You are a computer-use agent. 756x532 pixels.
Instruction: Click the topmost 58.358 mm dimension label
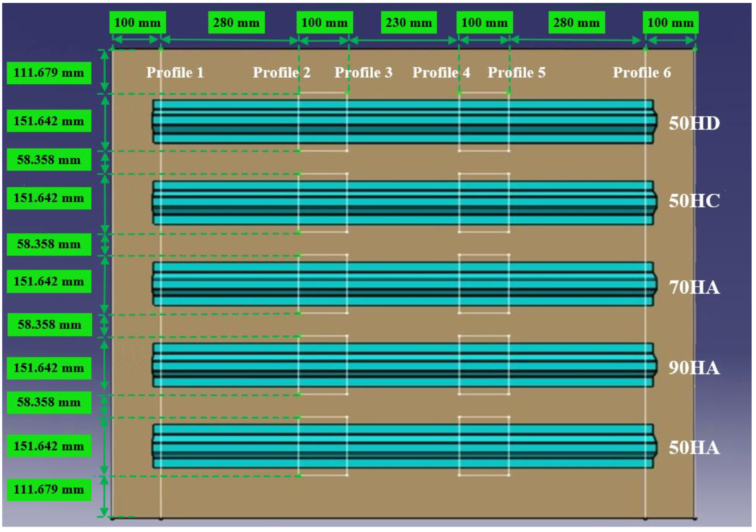(x=49, y=160)
